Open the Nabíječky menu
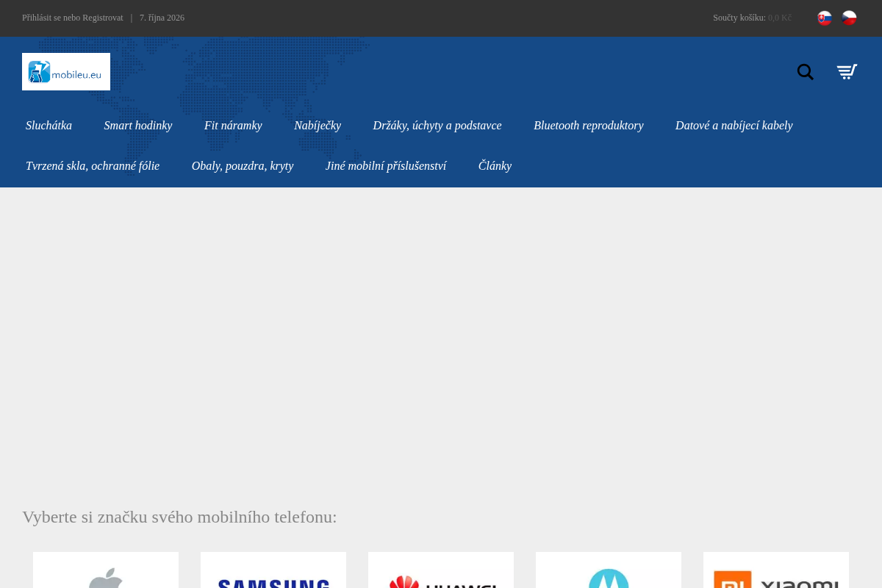The width and height of the screenshot is (882, 588). [x=318, y=126]
